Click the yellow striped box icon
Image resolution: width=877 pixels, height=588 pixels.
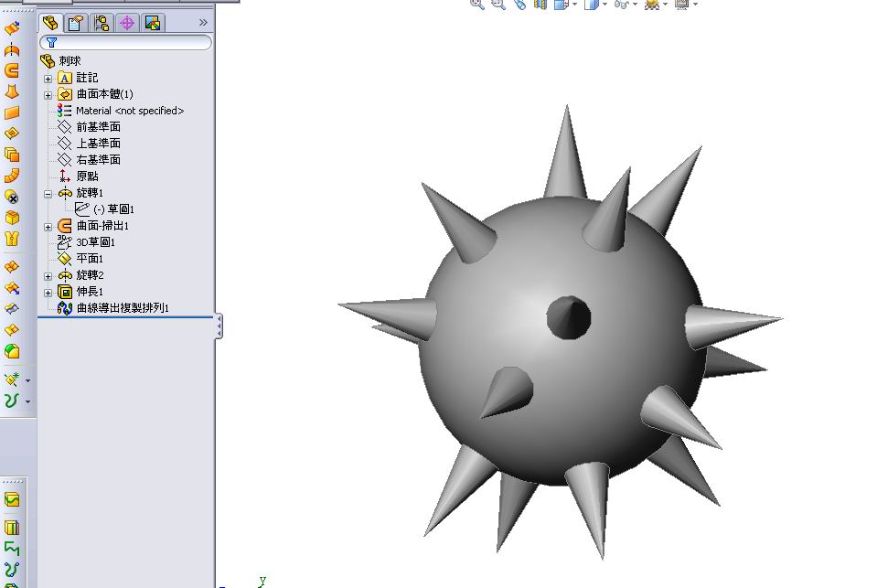coord(12,527)
